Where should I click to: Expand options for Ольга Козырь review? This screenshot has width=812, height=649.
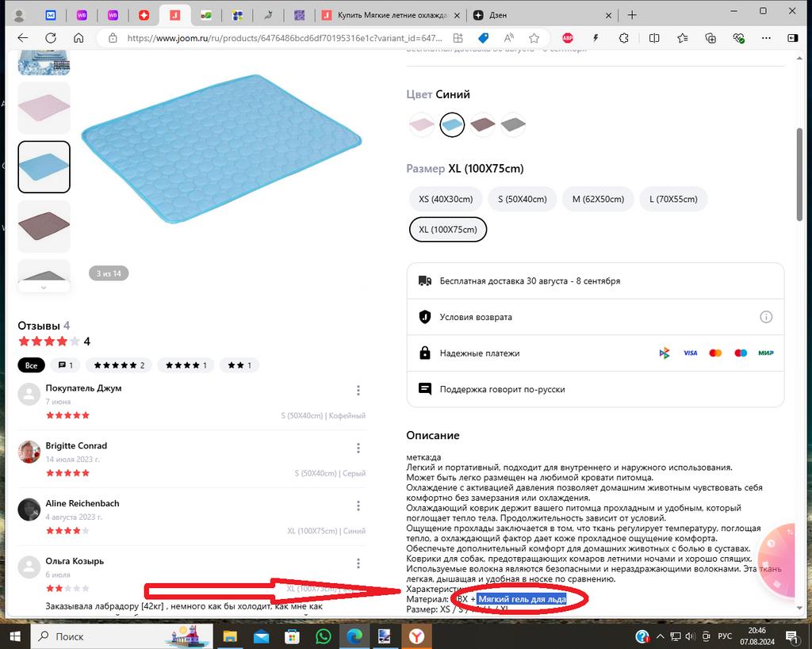pyautogui.click(x=358, y=563)
